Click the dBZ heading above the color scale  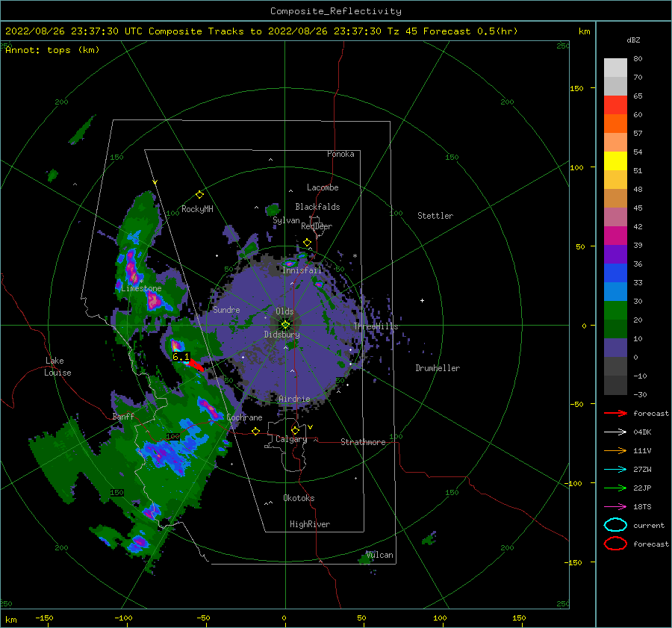[633, 40]
